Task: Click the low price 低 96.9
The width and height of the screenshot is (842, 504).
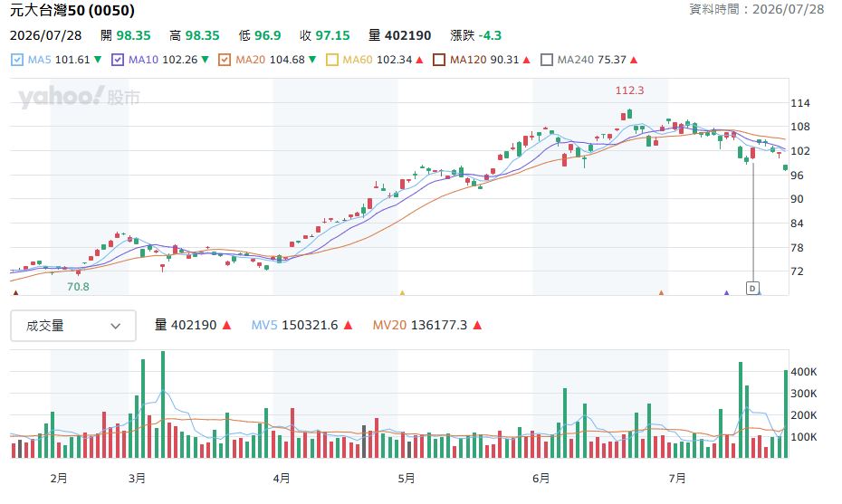Action: coord(259,36)
